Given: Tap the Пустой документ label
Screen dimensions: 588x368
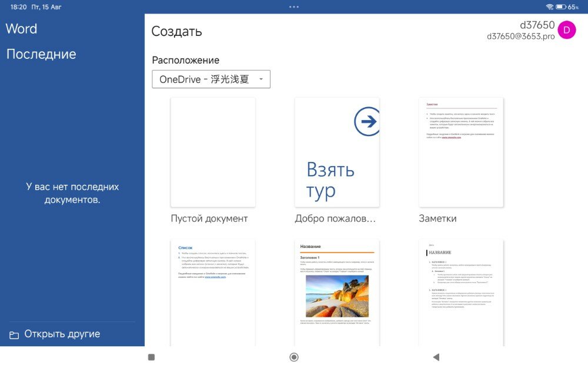Looking at the screenshot, I should point(209,218).
